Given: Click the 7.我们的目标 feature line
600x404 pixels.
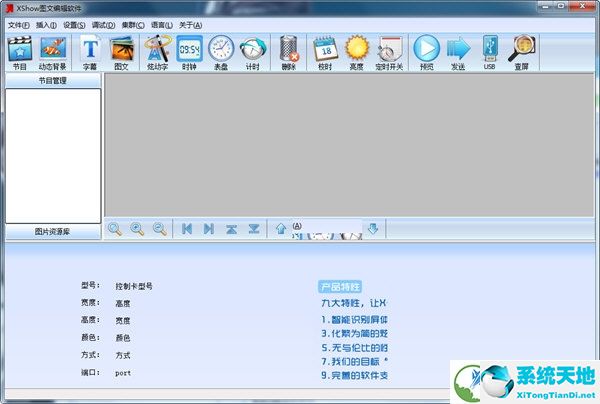Looking at the screenshot, I should click(x=354, y=361).
